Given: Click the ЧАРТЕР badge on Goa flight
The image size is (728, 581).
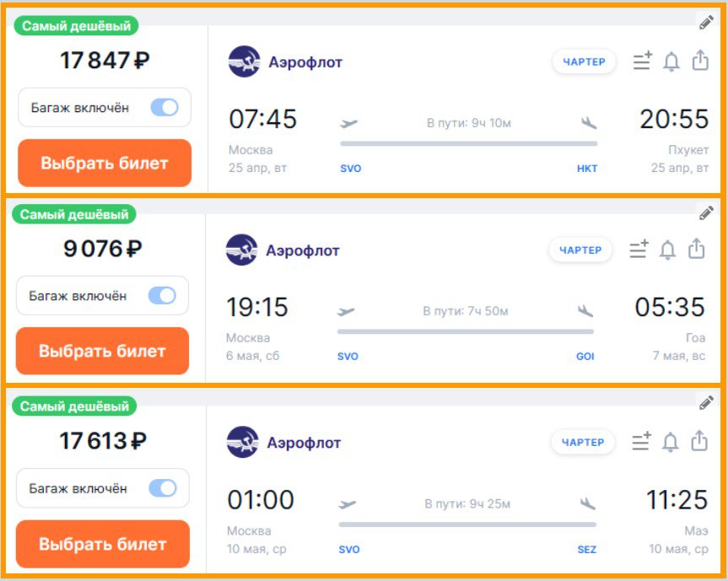Looking at the screenshot, I should (x=580, y=250).
